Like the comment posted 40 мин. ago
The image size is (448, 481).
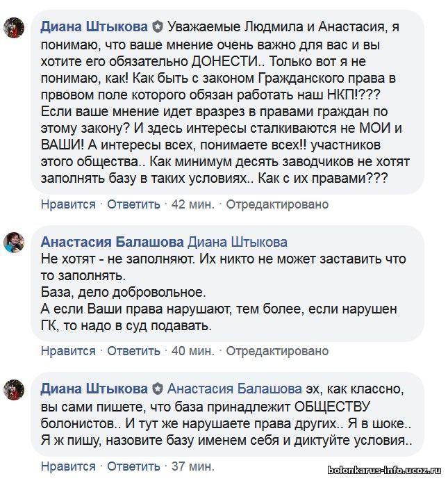click(x=68, y=351)
